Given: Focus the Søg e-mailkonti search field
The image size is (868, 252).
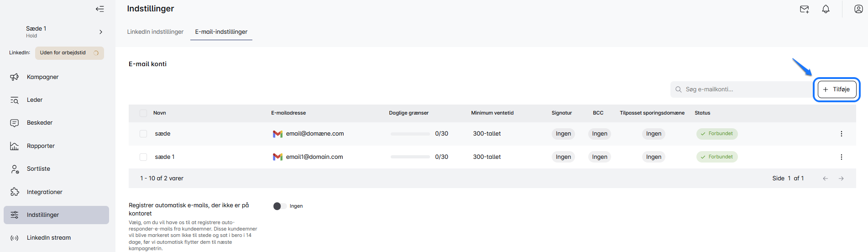Looking at the screenshot, I should click(x=744, y=89).
